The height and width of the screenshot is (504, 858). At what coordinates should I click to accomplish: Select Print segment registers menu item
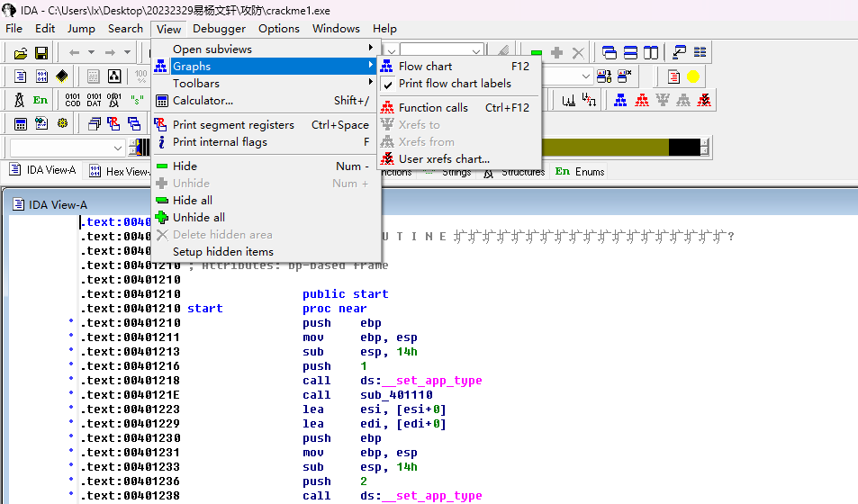point(233,124)
